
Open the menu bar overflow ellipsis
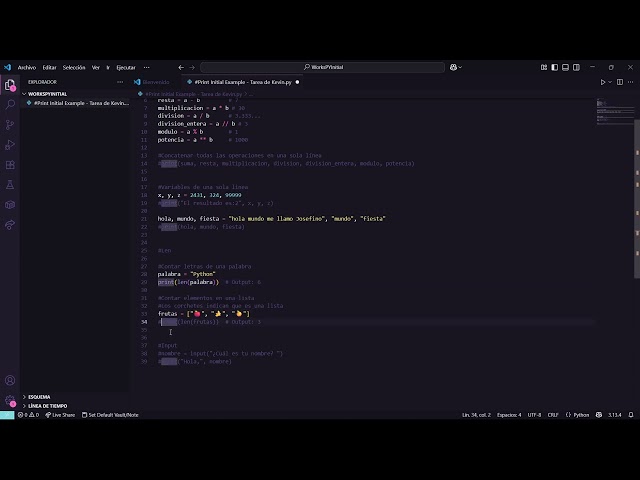(147, 67)
